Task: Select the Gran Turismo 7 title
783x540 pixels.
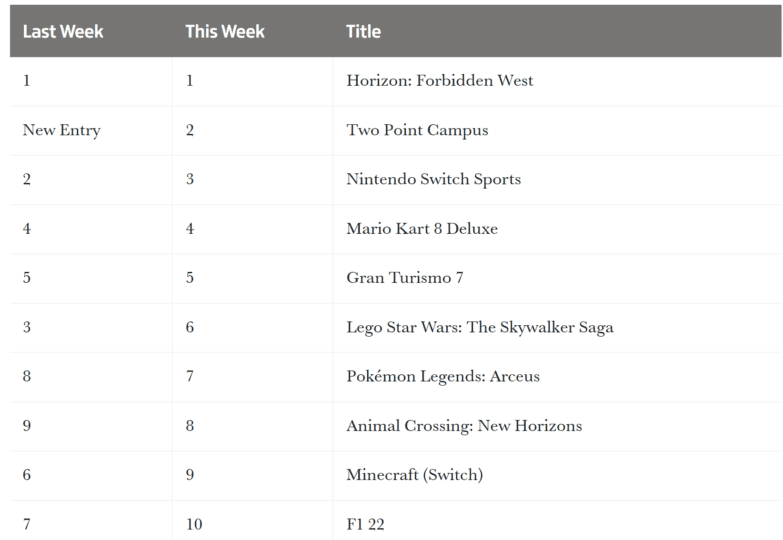Action: pos(405,277)
